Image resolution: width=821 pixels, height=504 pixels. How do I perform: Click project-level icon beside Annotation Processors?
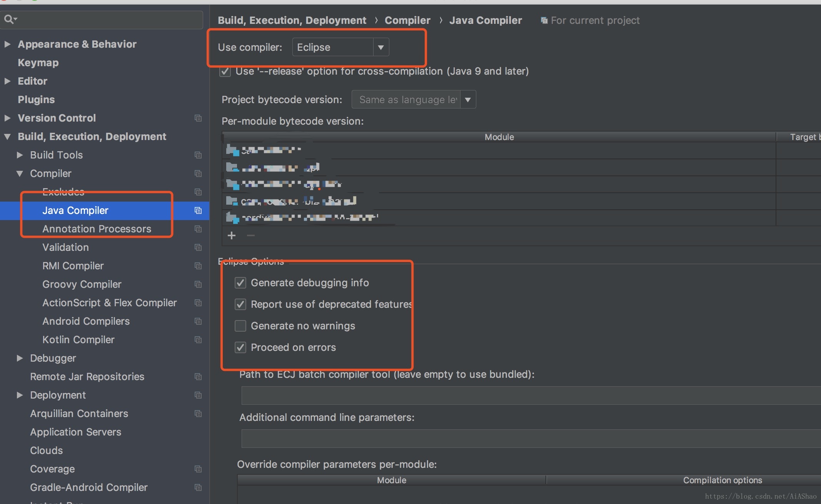[x=198, y=229]
